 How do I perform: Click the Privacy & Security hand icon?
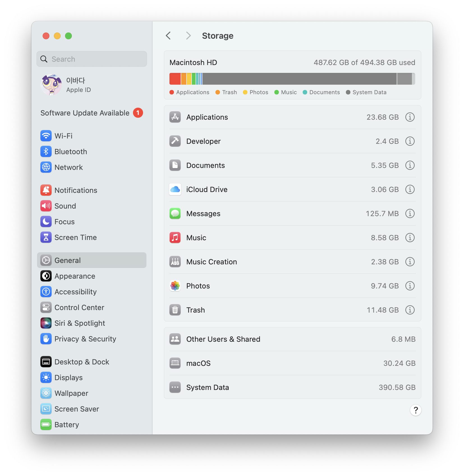(46, 339)
